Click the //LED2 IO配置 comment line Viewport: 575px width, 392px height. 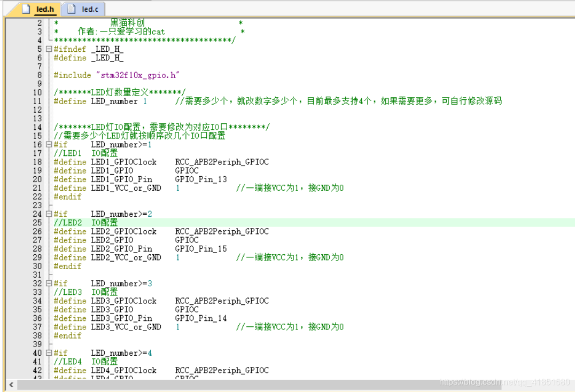point(86,223)
